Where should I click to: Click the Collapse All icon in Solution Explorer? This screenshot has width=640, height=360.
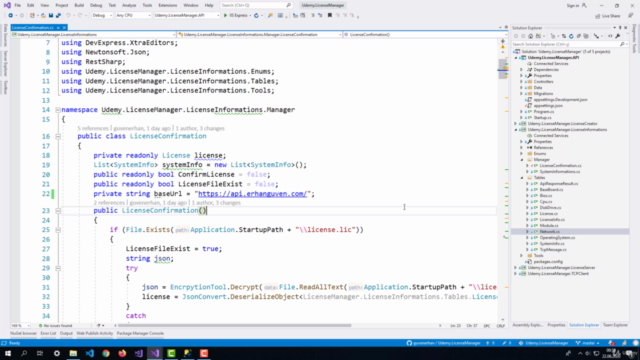coord(579,36)
